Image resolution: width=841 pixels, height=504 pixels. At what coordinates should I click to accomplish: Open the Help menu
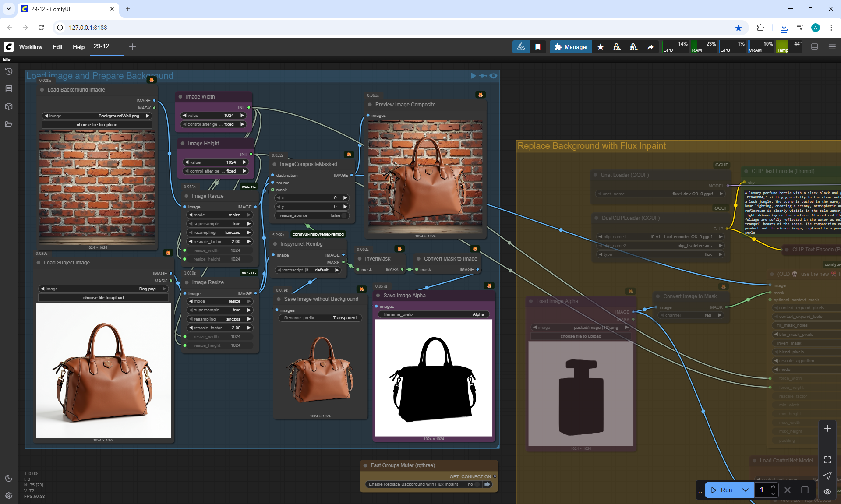coord(78,47)
